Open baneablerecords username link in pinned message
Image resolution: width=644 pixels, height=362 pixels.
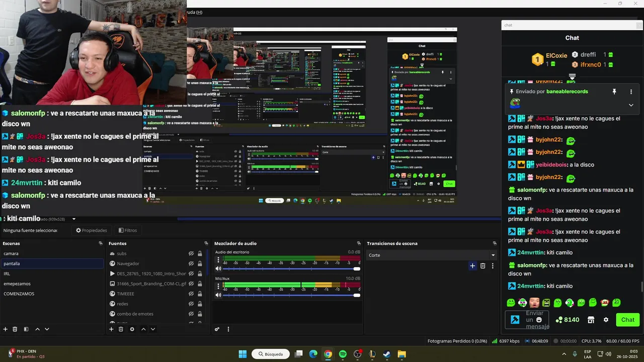coord(567,92)
